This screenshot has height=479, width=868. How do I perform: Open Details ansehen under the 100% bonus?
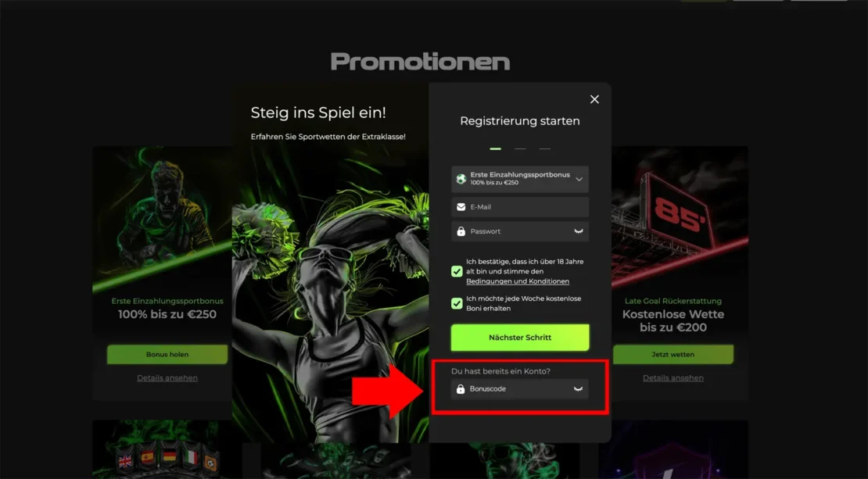167,377
